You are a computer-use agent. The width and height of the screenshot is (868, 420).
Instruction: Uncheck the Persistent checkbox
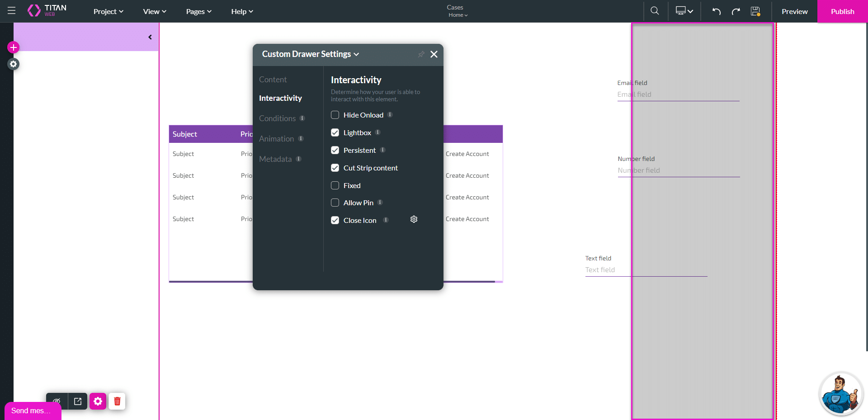click(335, 150)
